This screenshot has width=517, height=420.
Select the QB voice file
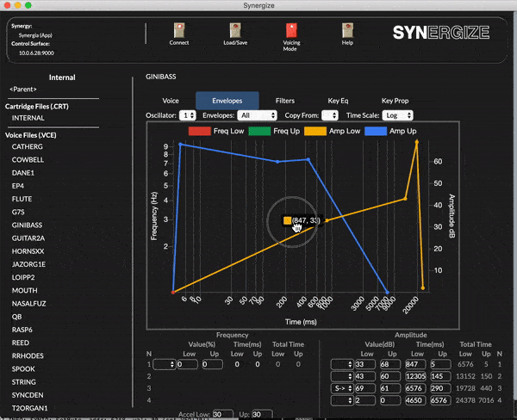point(16,317)
